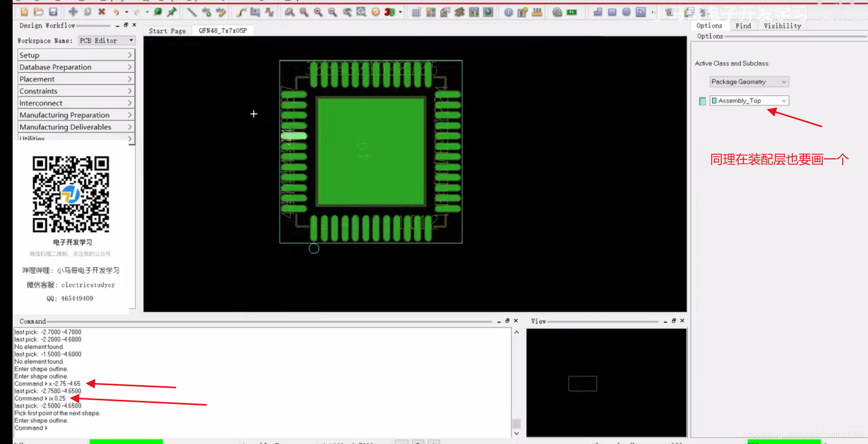
Task: Click the Zoom In magnifier icon
Action: (318, 12)
